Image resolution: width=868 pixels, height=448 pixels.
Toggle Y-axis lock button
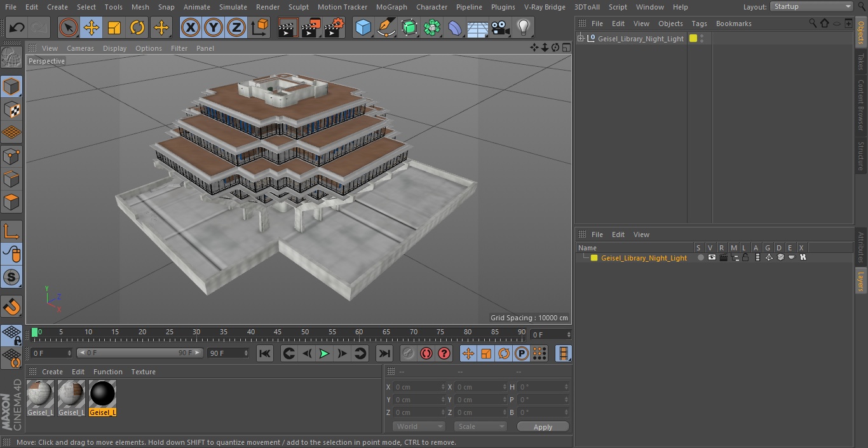tap(214, 27)
